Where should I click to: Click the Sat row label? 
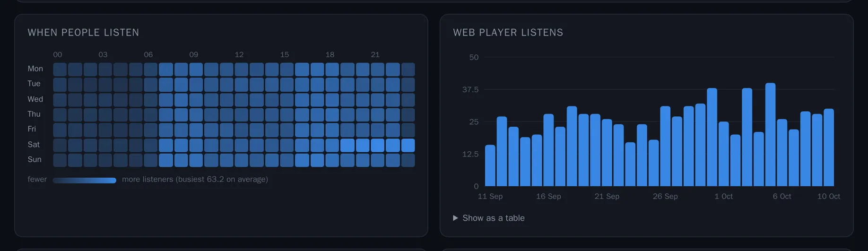[x=34, y=144]
